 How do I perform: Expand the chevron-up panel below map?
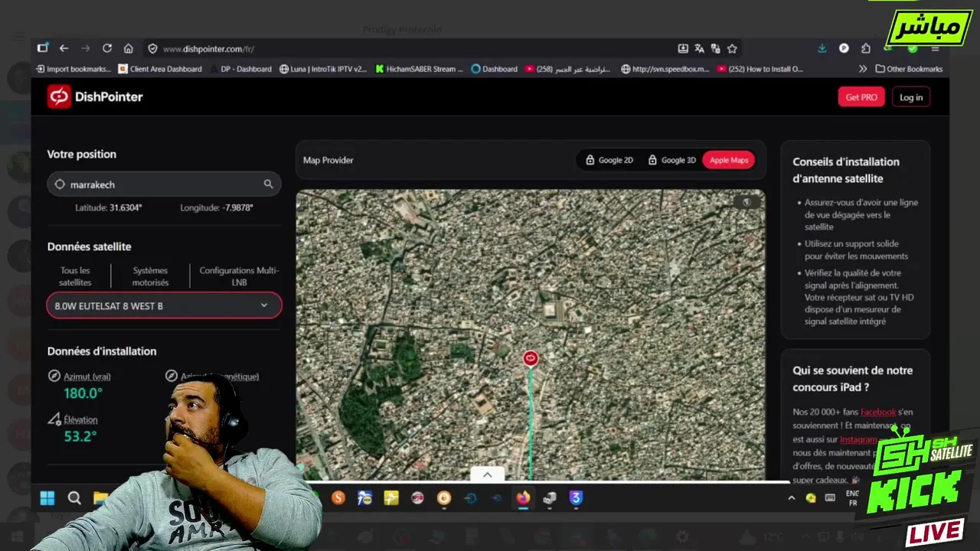point(487,474)
